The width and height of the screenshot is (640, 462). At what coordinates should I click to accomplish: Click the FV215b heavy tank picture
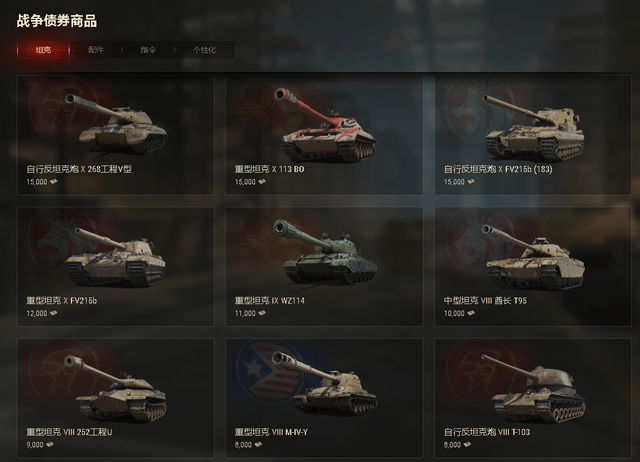[115, 257]
